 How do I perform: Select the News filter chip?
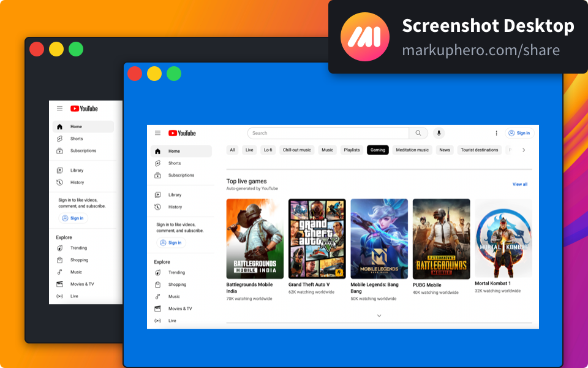[x=445, y=150]
